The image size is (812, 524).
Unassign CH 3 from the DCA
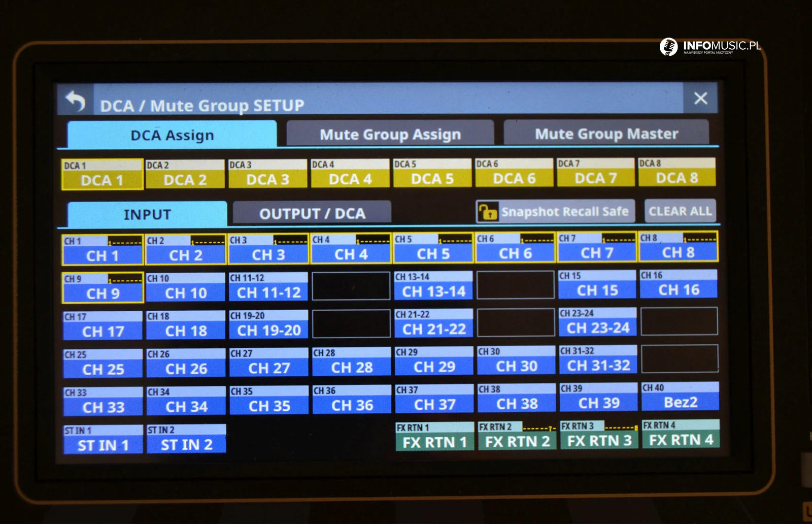coord(268,249)
